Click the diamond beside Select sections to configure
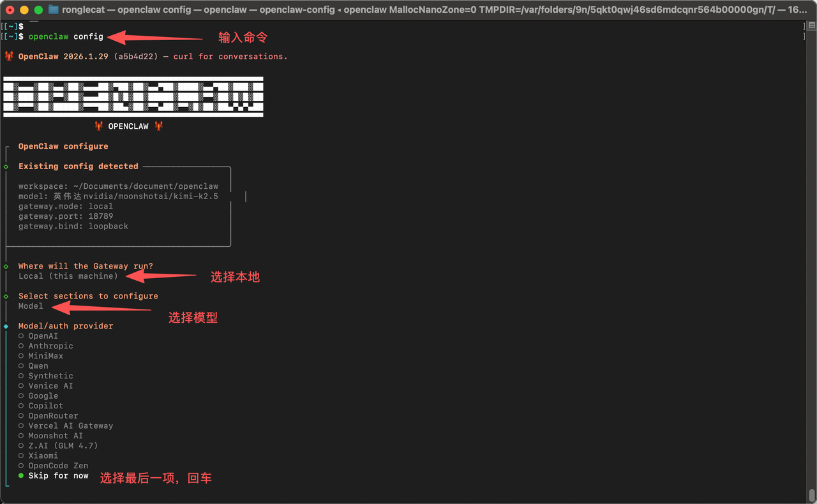This screenshot has height=504, width=817. pos(6,296)
